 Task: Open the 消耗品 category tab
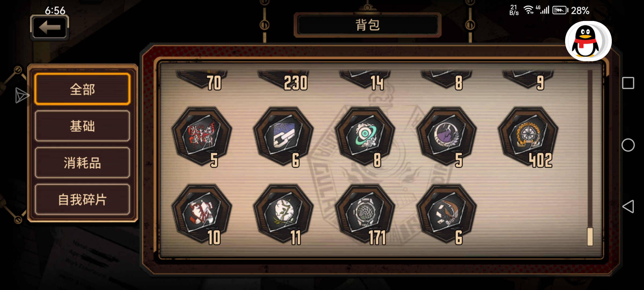82,163
